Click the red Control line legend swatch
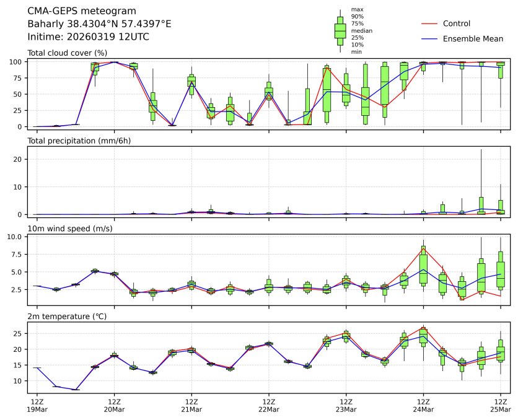Image resolution: width=518 pixels, height=420 pixels. (x=429, y=24)
